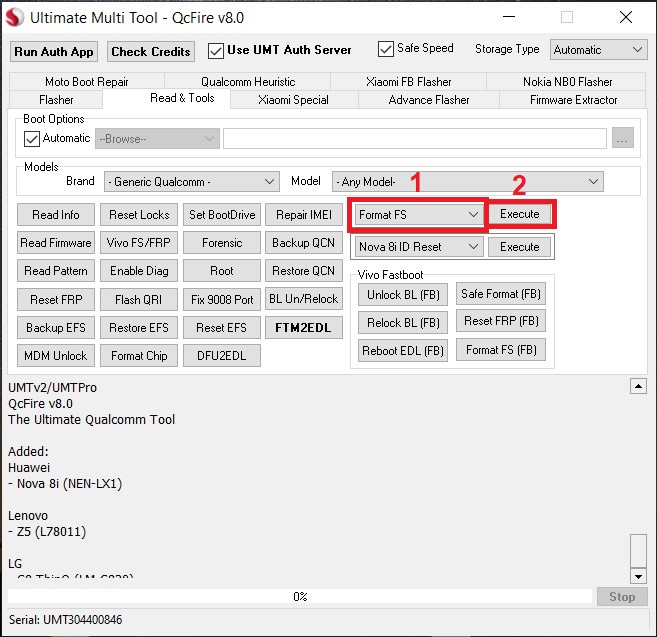The height and width of the screenshot is (637, 657).
Task: Click the Reset FRP button
Action: point(56,300)
